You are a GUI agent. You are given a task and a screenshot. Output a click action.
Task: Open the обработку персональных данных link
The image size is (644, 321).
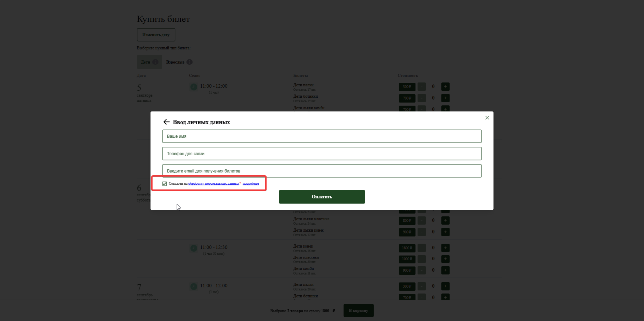[214, 184]
